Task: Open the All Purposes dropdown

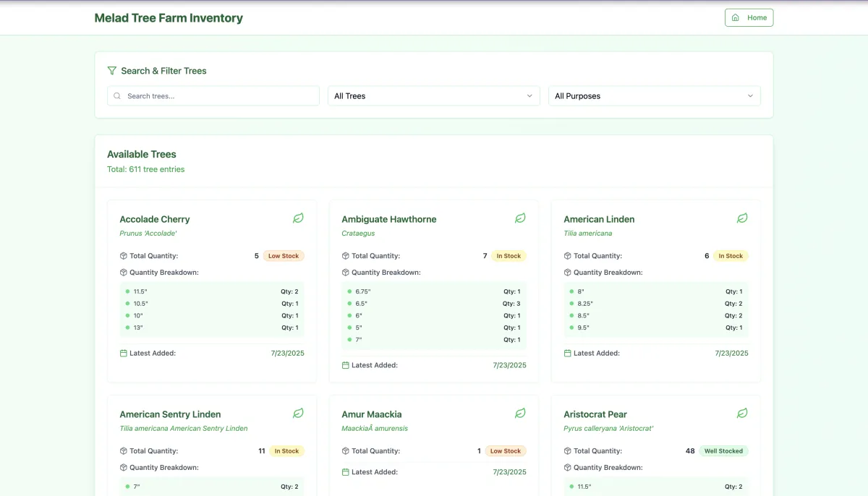Action: point(655,96)
